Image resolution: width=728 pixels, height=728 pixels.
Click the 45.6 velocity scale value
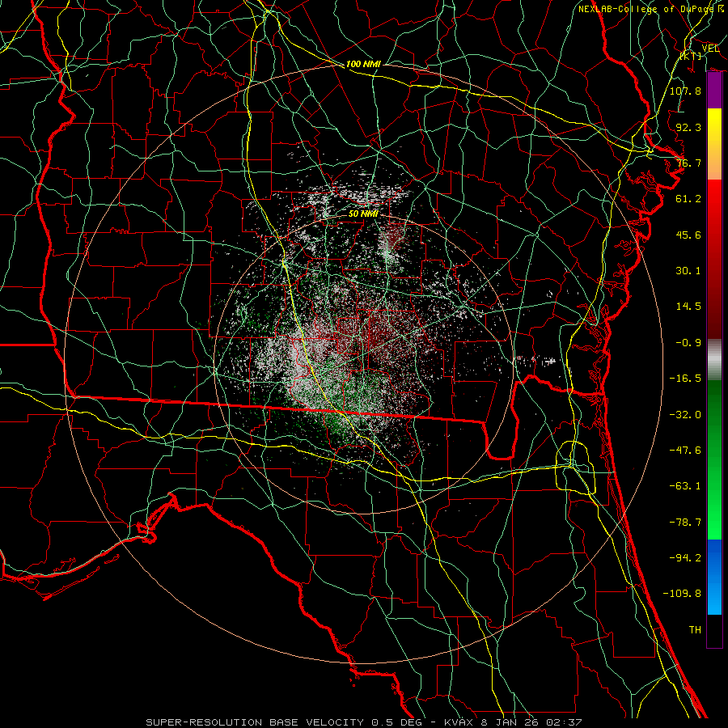(x=688, y=235)
